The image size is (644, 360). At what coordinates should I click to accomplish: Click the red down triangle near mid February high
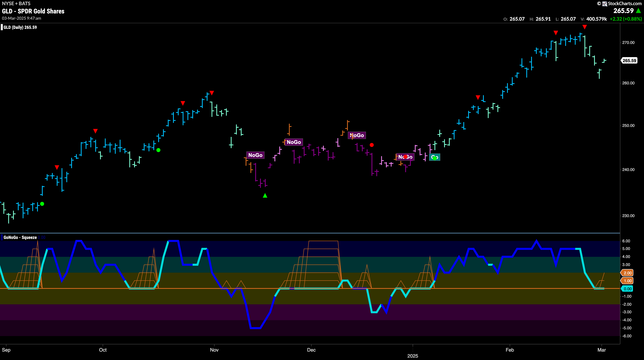[x=556, y=33]
